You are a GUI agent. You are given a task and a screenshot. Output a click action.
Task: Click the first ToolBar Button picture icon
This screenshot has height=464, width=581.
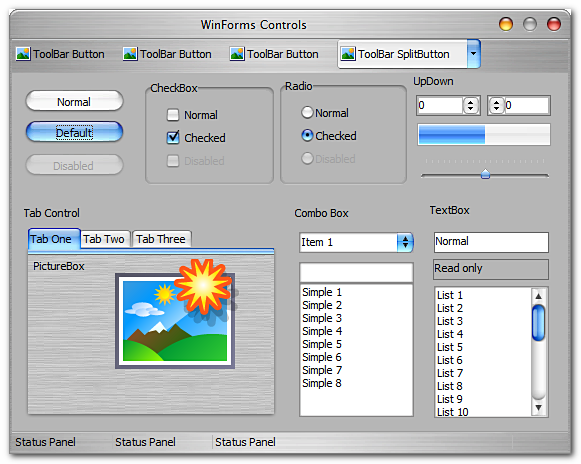[x=23, y=54]
